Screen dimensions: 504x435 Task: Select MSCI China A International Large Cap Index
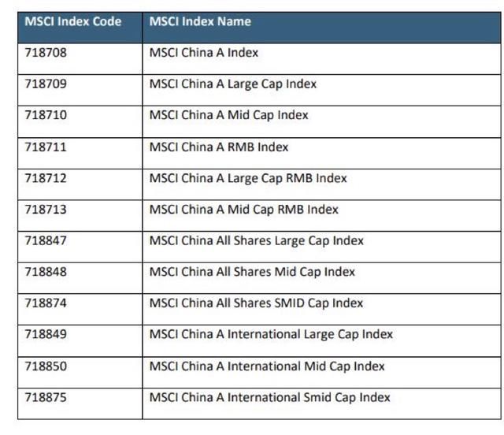pyautogui.click(x=271, y=334)
